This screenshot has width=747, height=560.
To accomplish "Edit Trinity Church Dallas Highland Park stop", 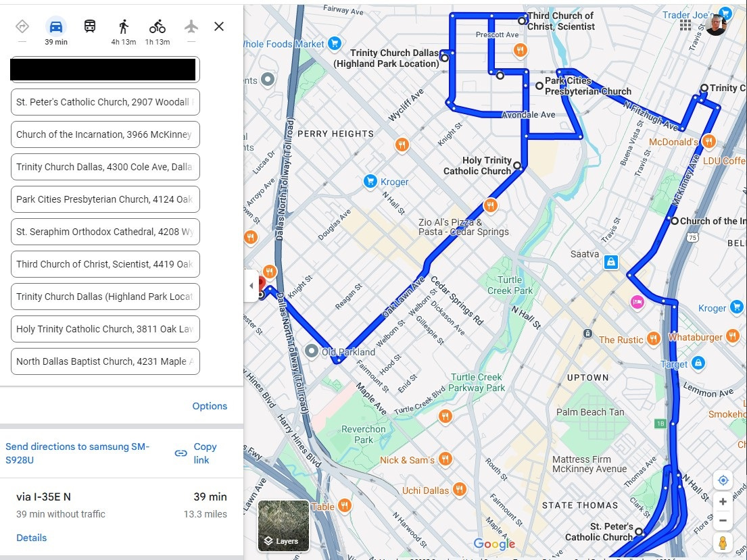I will tap(105, 296).
